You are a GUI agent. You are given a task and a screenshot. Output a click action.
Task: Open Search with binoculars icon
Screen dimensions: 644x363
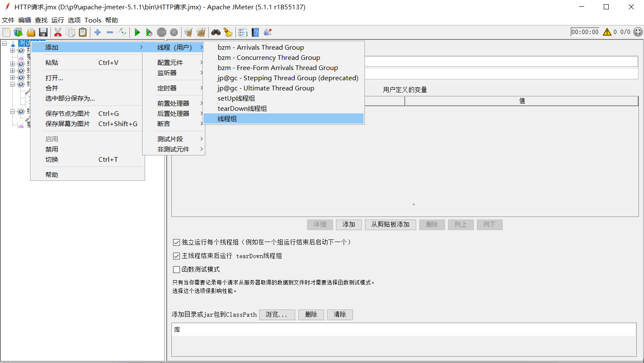coord(216,32)
